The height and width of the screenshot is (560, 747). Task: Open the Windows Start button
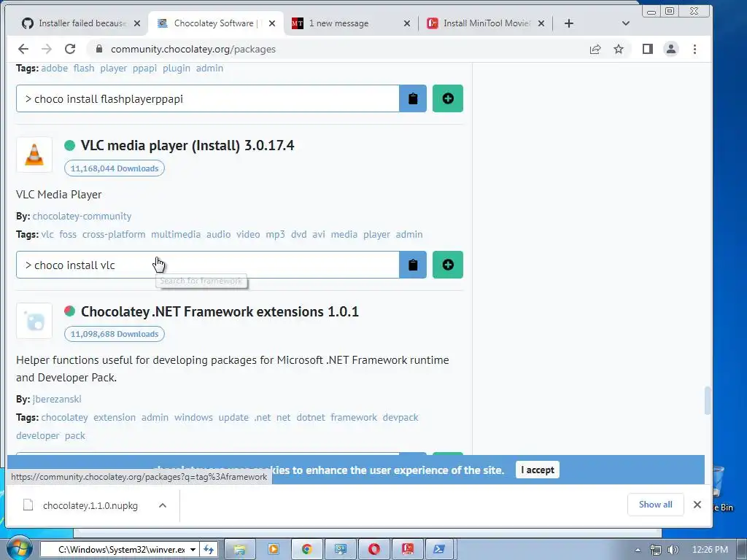point(19,548)
